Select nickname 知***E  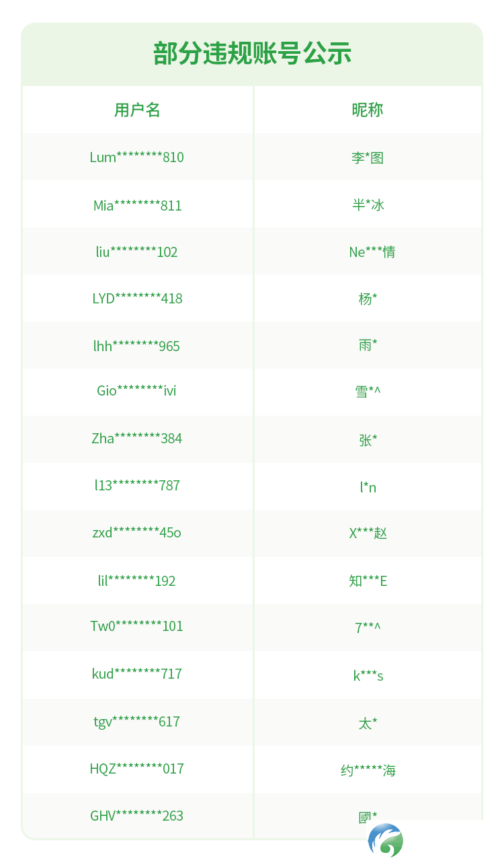368,581
